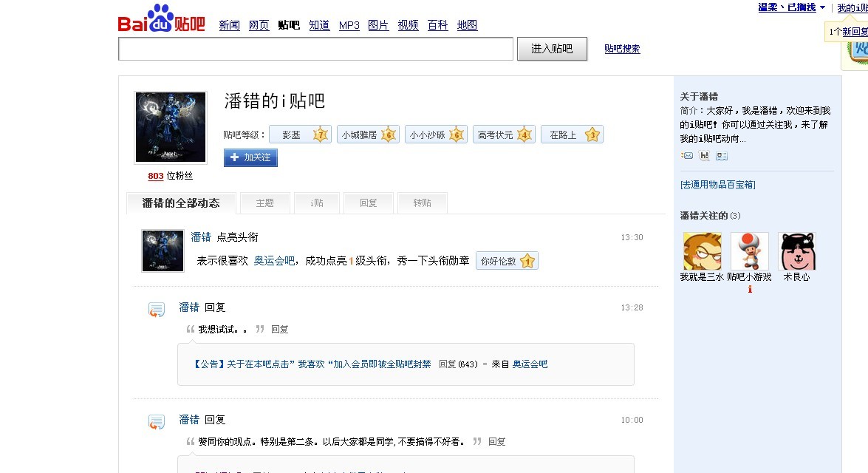Open the 网页 navigation link
This screenshot has height=473, width=868.
coord(259,25)
